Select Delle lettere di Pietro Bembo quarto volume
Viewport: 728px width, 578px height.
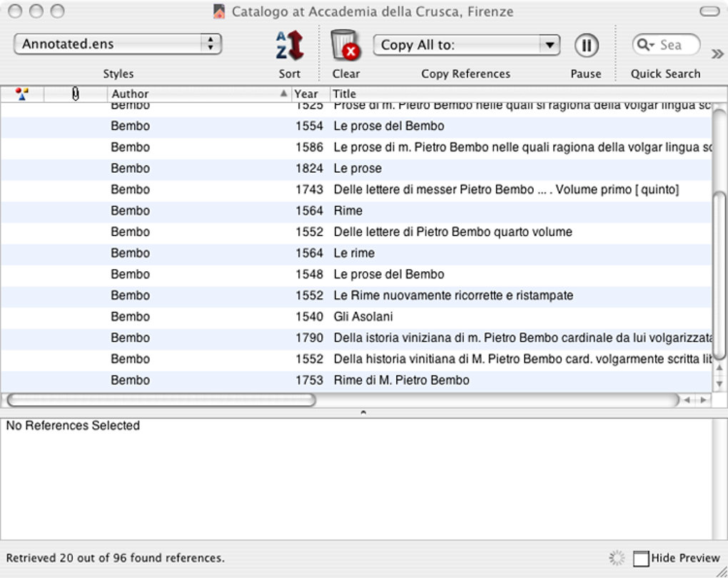pos(356,232)
